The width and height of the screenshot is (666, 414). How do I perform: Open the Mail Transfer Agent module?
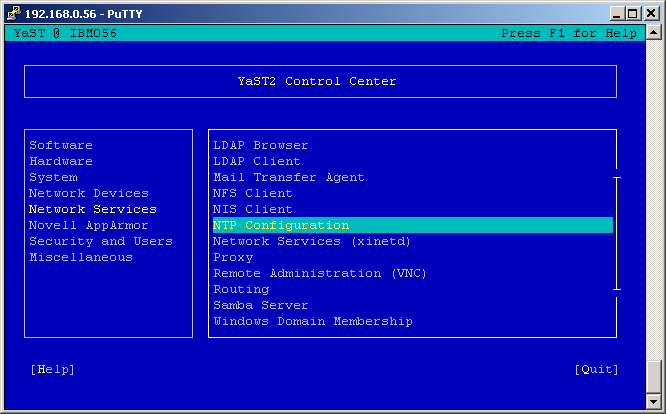click(x=289, y=177)
